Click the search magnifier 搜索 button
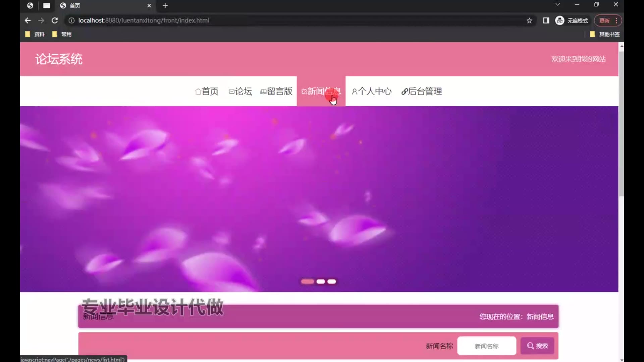Image resolution: width=644 pixels, height=362 pixels. coord(537,346)
